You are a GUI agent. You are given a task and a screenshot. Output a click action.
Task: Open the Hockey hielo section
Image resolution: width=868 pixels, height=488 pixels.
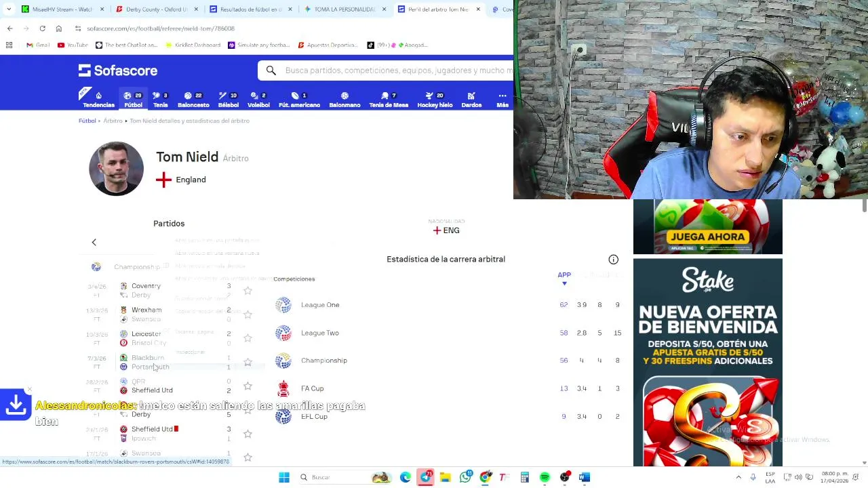pyautogui.click(x=435, y=100)
